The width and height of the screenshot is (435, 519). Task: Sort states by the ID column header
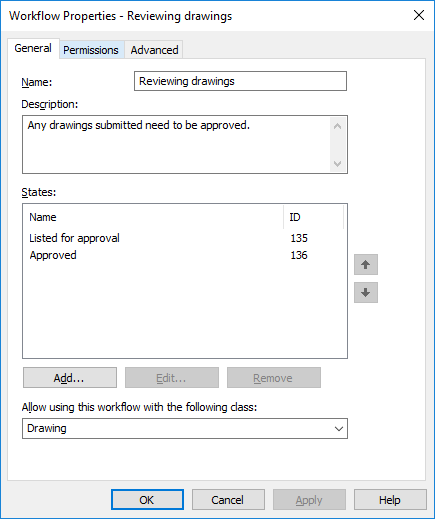pos(313,217)
